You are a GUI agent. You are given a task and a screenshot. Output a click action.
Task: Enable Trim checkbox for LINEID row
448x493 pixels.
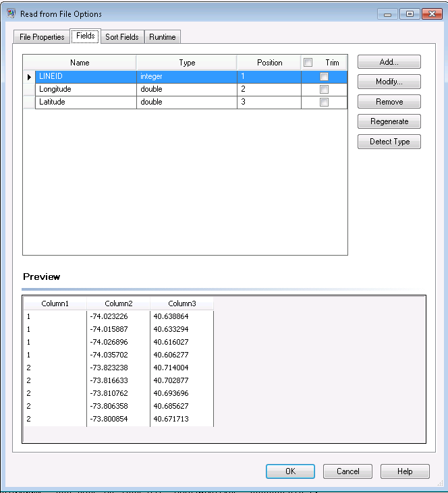click(324, 77)
